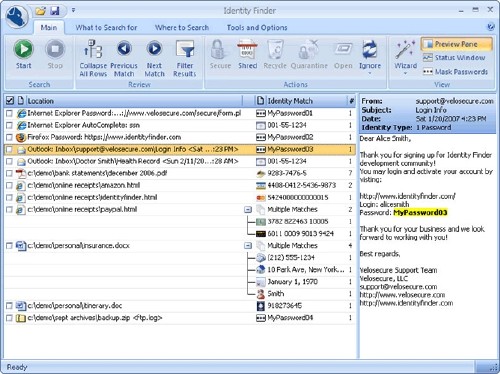500x374 pixels.
Task: Check the Internet Explorer AutoComplete ssn checkbox
Action: [9, 125]
